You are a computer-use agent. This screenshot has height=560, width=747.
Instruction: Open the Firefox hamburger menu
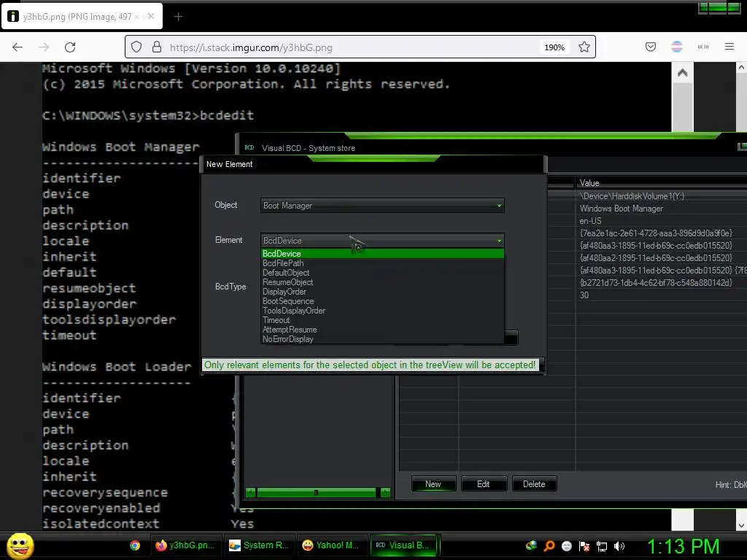[729, 47]
